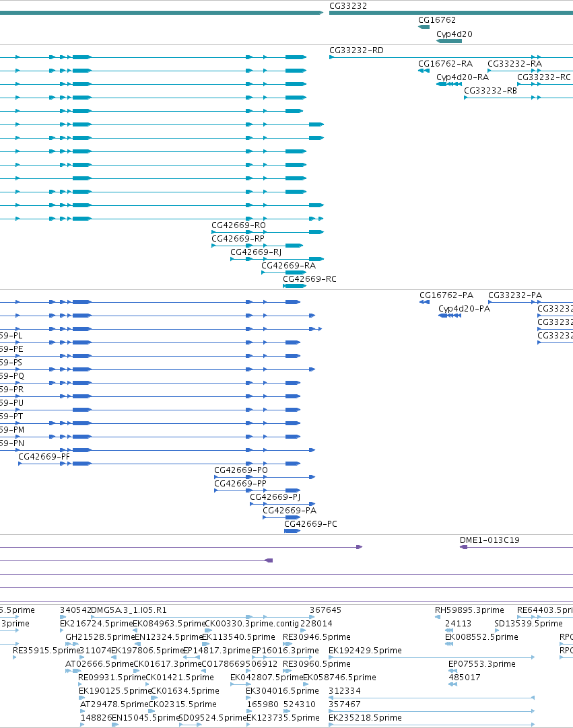Click EST label SD13539.5prime
The height and width of the screenshot is (728, 573).
[x=529, y=624]
